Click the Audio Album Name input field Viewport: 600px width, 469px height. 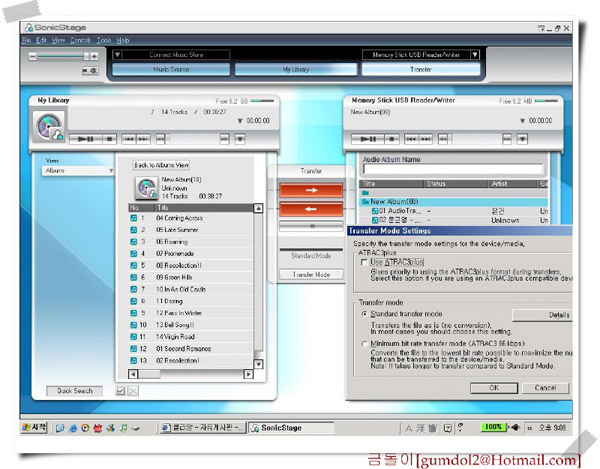pos(453,169)
